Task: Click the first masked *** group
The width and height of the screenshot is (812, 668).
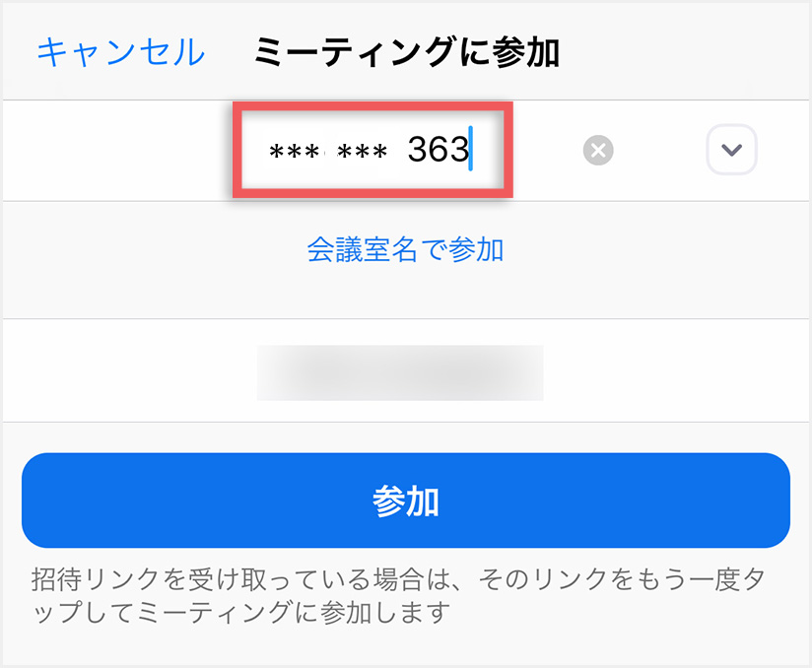Action: point(294,153)
